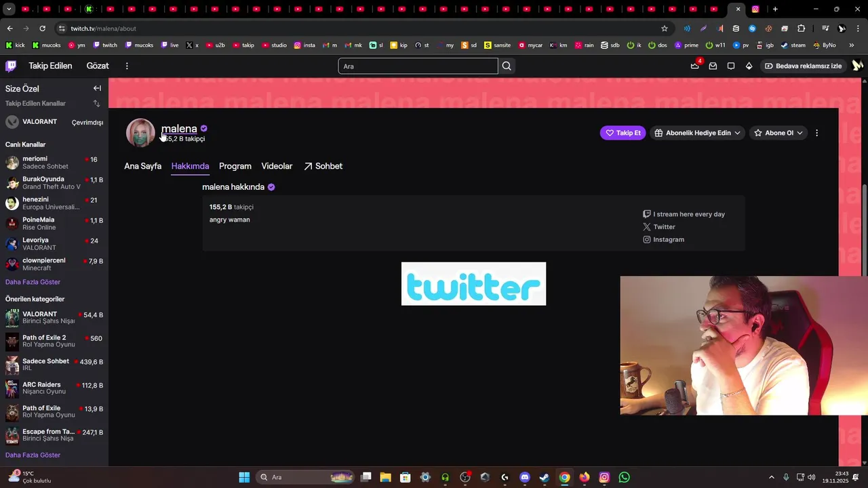
Task: Expand Daha Fazla Göster under live channels
Action: click(33, 282)
